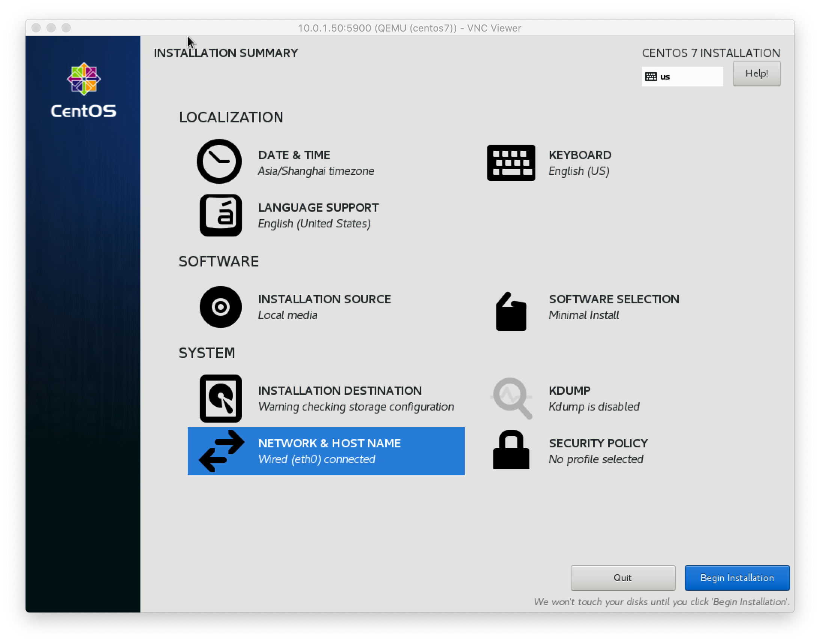Viewport: 820px width, 644px height.
Task: Open SECURITY POLICY heading
Action: coord(598,443)
